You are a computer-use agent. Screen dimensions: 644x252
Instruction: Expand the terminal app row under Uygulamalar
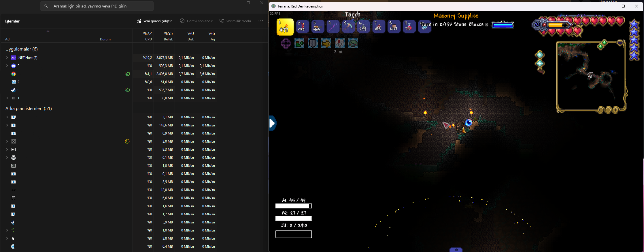coord(7,98)
